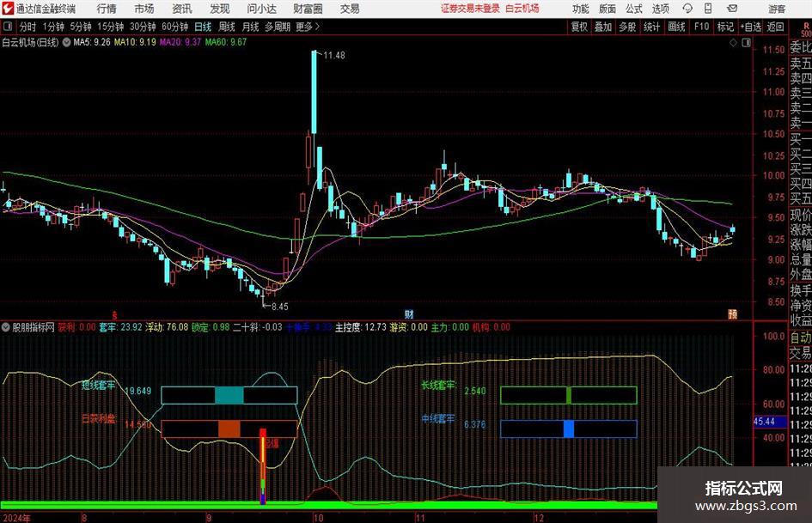Image resolution: width=812 pixels, height=523 pixels.
Task: Switch to 15分钟 chart period
Action: click(x=111, y=27)
